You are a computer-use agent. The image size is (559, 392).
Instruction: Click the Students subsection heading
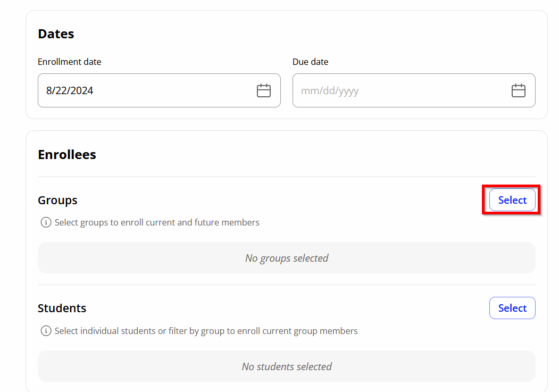tap(62, 308)
